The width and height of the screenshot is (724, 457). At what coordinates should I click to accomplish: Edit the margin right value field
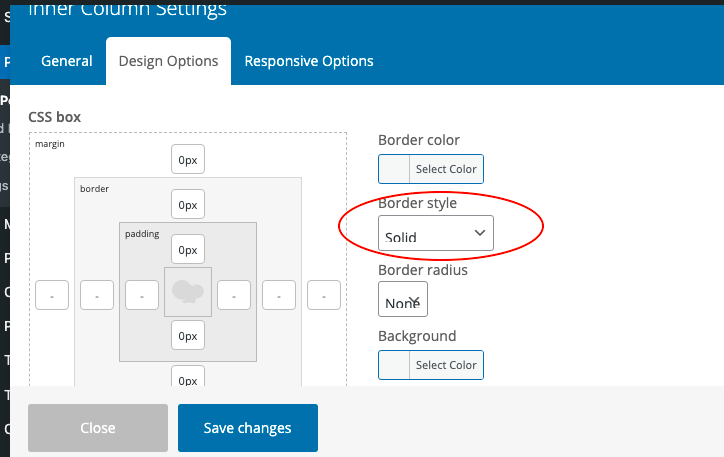[324, 295]
